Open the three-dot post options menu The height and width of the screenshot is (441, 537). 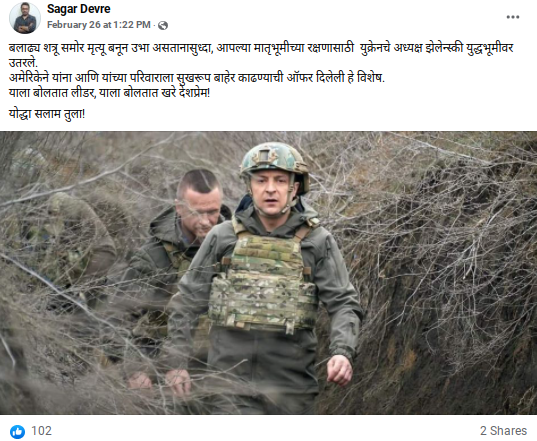513,17
